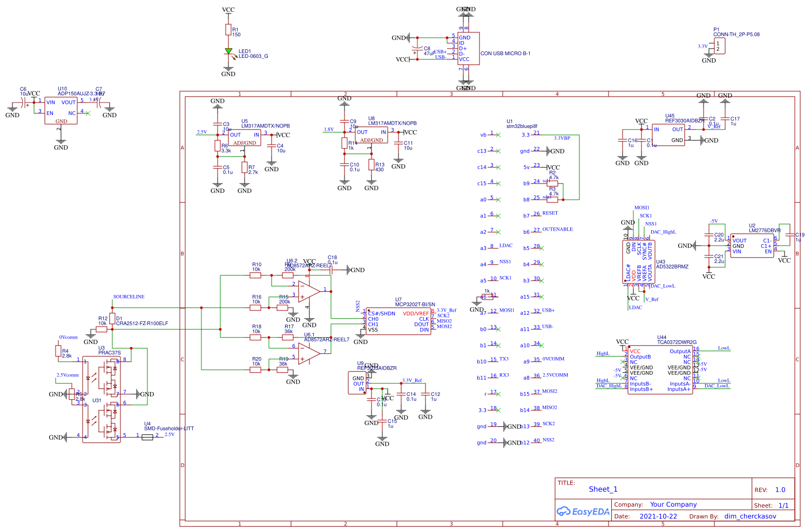This screenshot has width=810, height=532.
Task: Click the no-connect X marker on pin c13
Action: click(500, 151)
